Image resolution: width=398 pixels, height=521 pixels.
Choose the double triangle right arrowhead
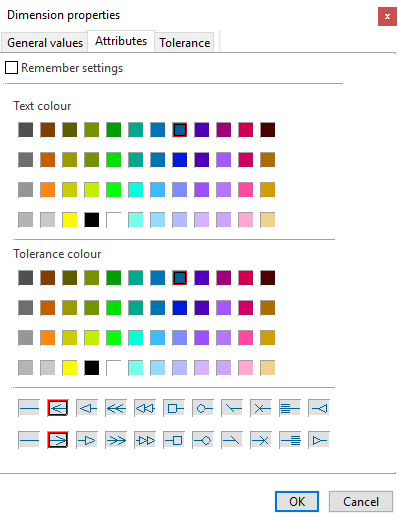tap(145, 440)
